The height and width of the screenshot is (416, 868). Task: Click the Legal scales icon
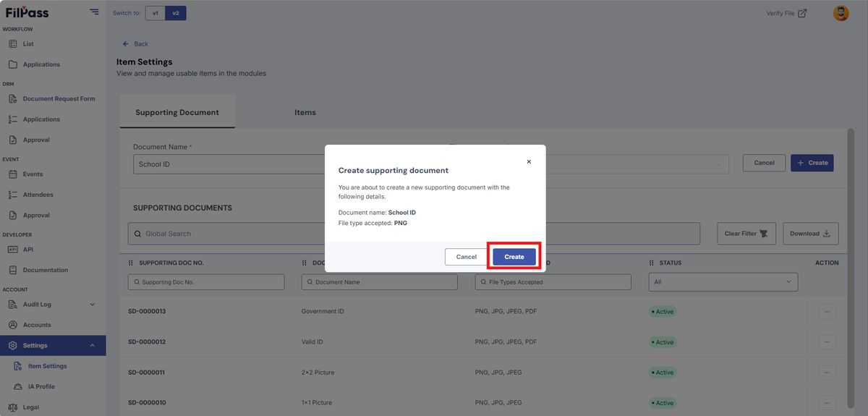pos(13,407)
